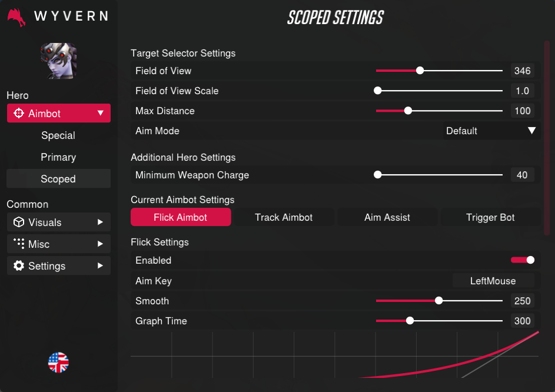Screen dimensions: 555x392
Task: Click the Misc dots icon
Action: (19, 244)
